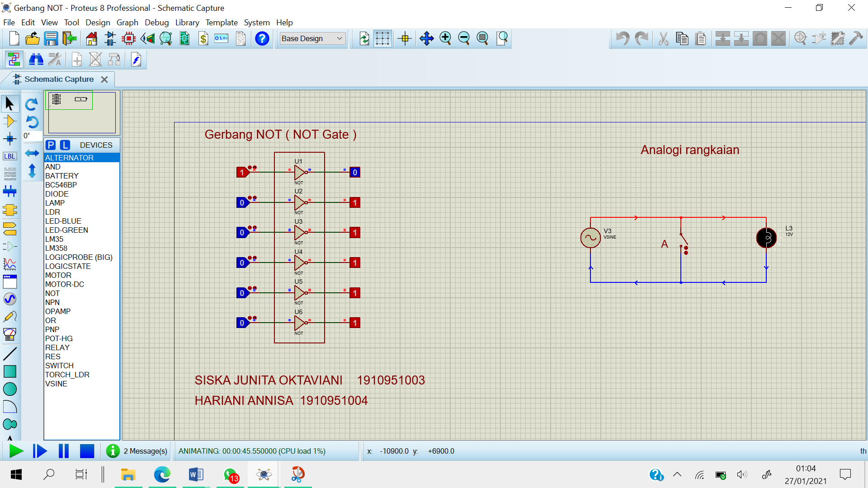The height and width of the screenshot is (488, 868).
Task: Select the Wire label mode tool
Action: [x=9, y=156]
